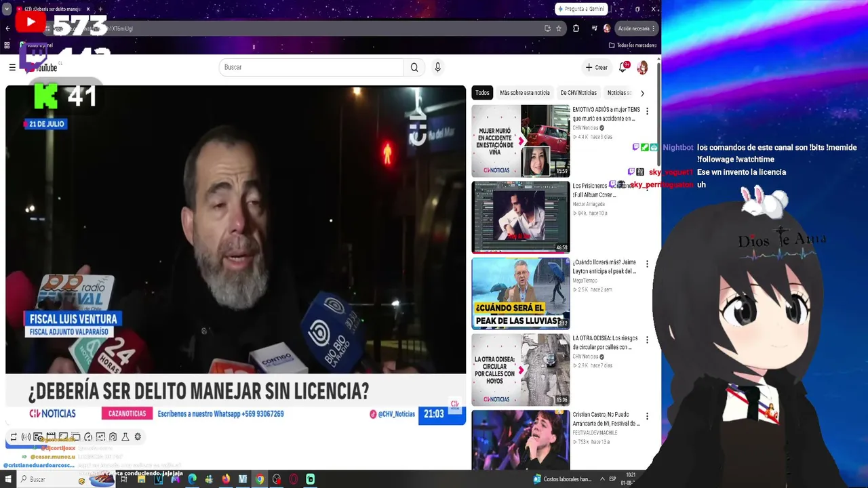
Task: Open the Los Prisioneros Full Album thumbnail
Action: point(521,217)
